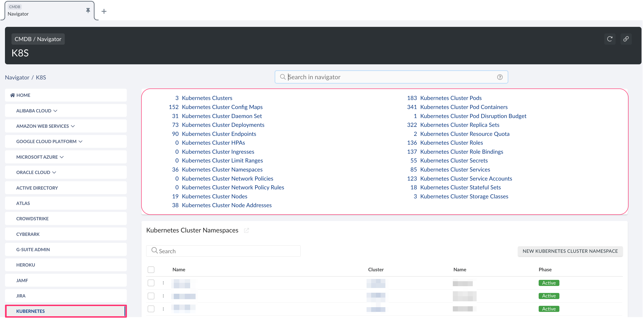
Task: Expand the MICROSOFT AZURE section
Action: [62, 157]
